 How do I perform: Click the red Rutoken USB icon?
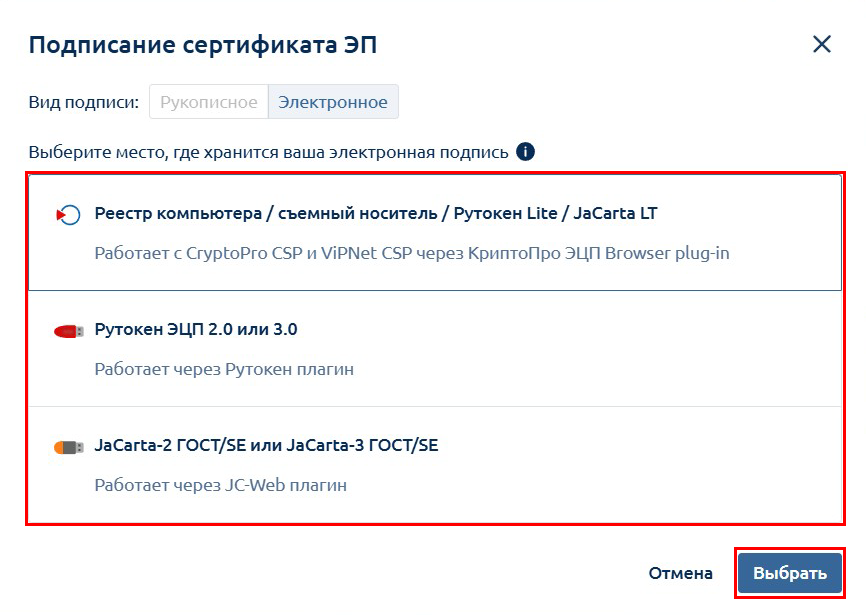[68, 331]
